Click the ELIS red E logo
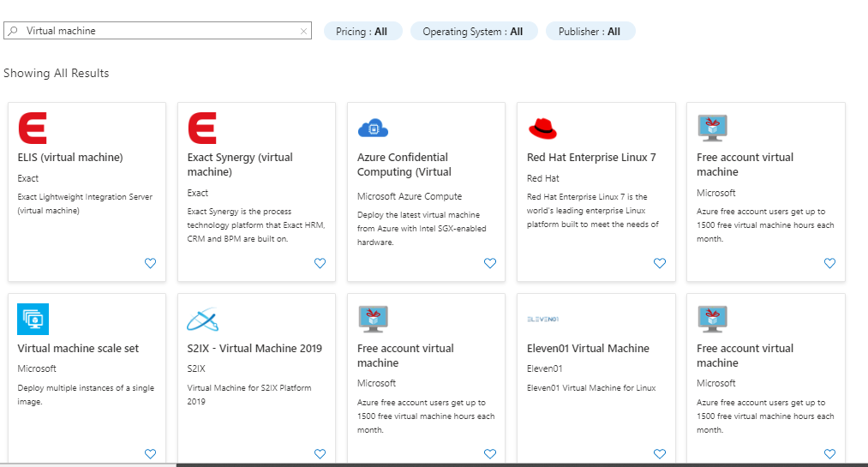 tap(33, 128)
